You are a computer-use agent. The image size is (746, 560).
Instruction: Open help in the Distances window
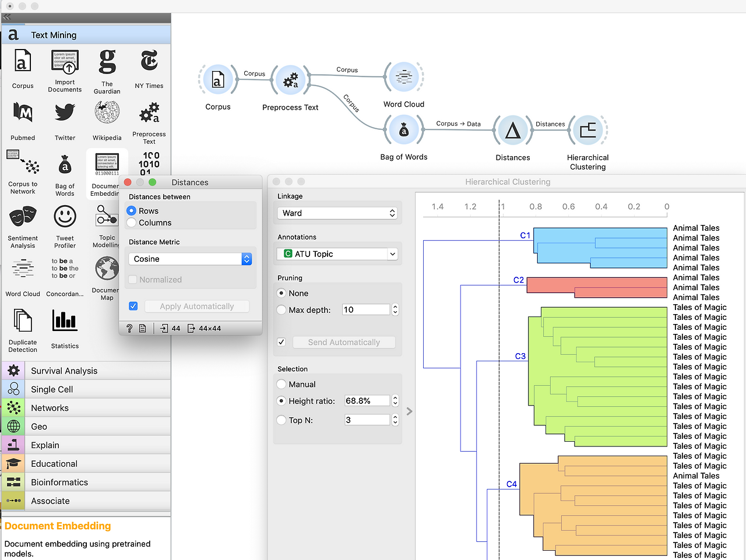tap(129, 329)
